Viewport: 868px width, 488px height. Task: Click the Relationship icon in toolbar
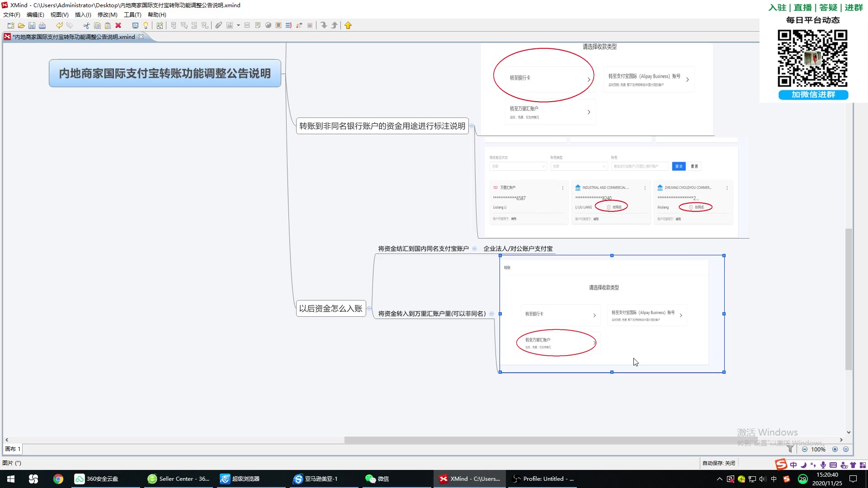point(299,25)
